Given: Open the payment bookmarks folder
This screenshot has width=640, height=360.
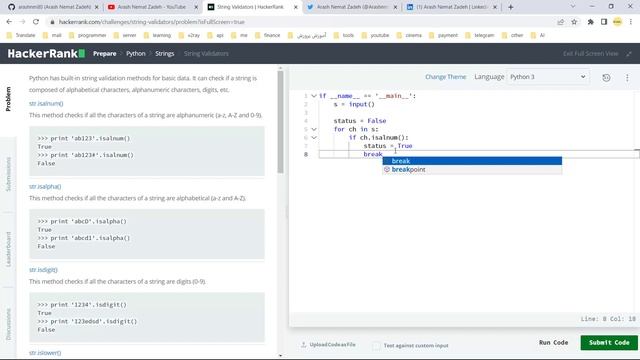Looking at the screenshot, I should click(444, 36).
